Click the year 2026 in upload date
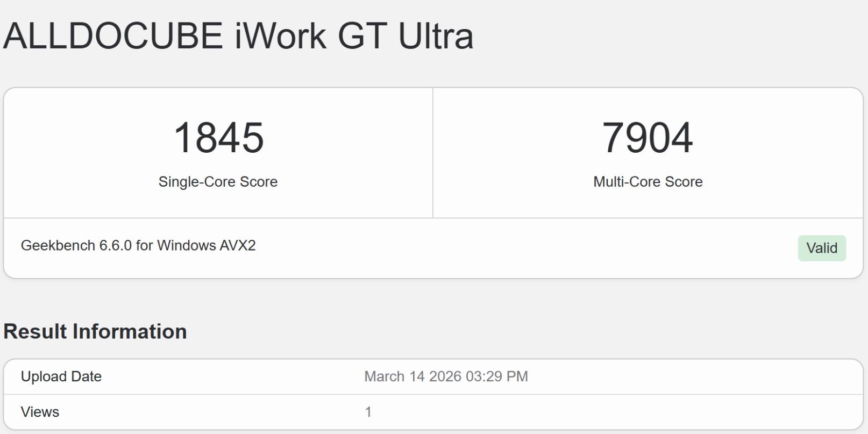 pyautogui.click(x=445, y=376)
